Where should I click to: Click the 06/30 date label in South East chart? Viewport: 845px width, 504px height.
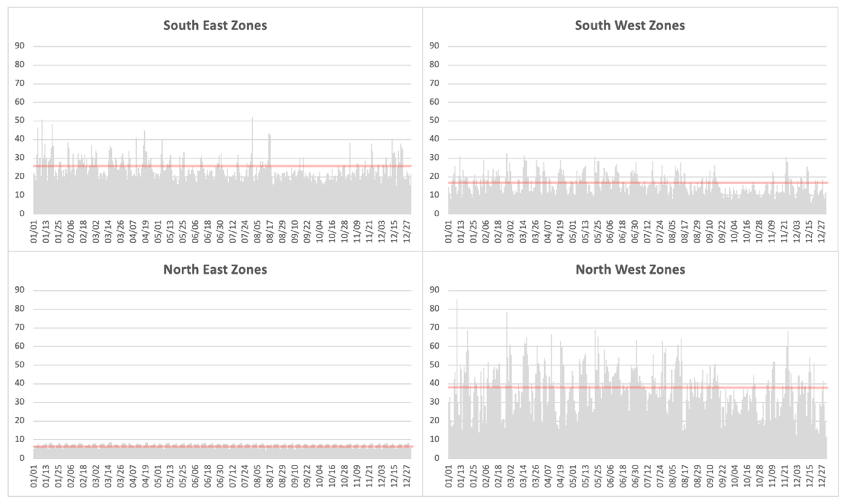[x=220, y=232]
